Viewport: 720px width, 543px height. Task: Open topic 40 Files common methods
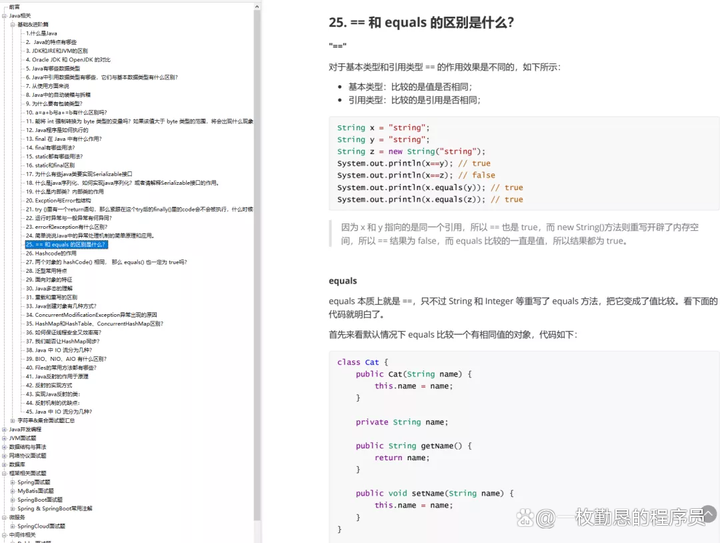point(61,368)
